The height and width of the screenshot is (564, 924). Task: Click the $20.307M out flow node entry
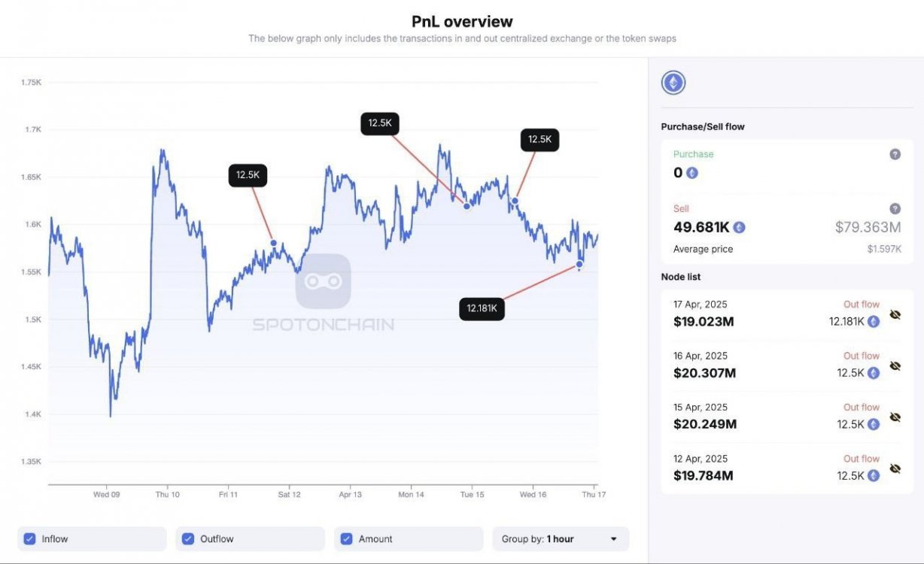point(704,373)
